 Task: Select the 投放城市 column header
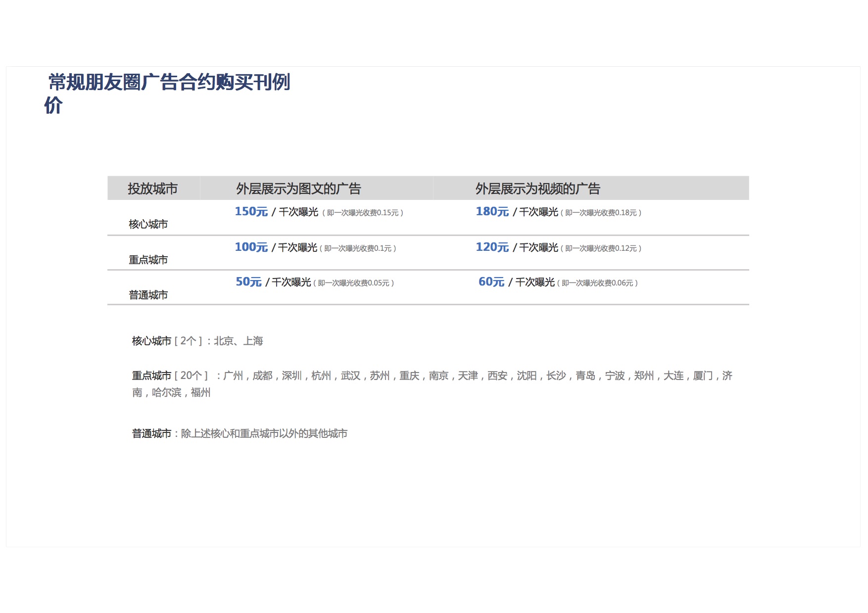click(152, 189)
